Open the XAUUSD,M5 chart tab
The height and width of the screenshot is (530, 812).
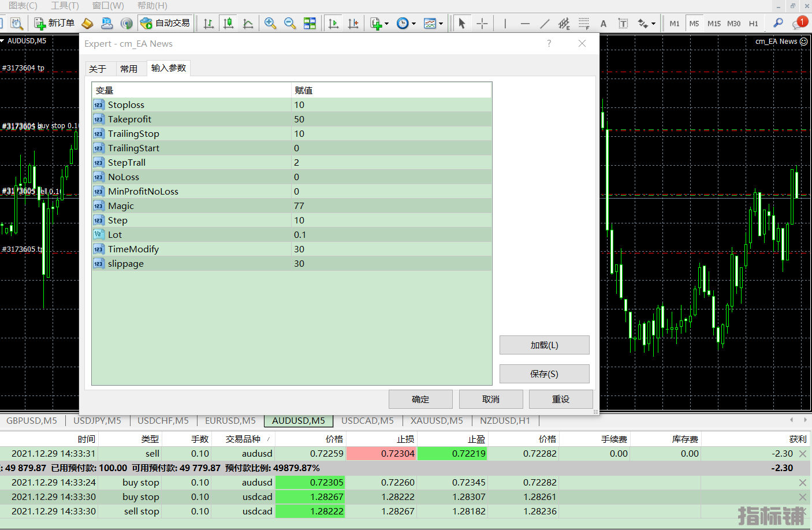[437, 420]
